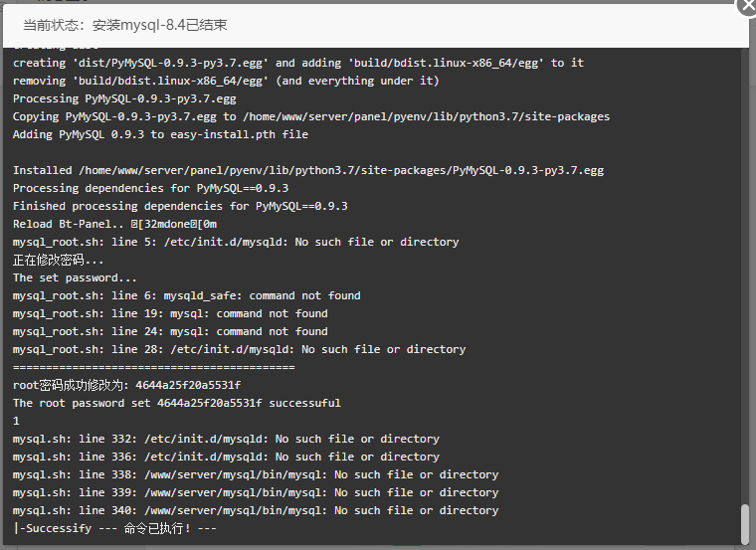Click the status header '当前状态: 安装mysql-8.4已结束'
Image resolution: width=756 pixels, height=550 pixels.
pos(125,25)
